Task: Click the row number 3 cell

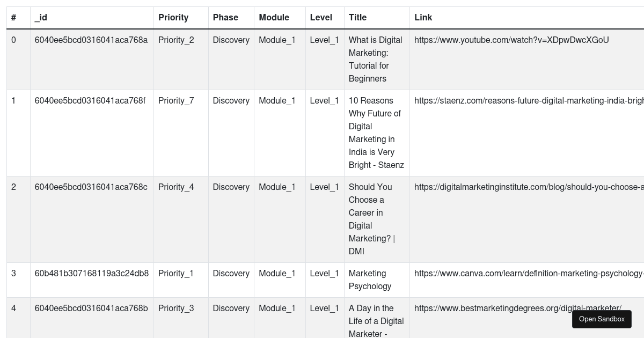Action: 13,273
